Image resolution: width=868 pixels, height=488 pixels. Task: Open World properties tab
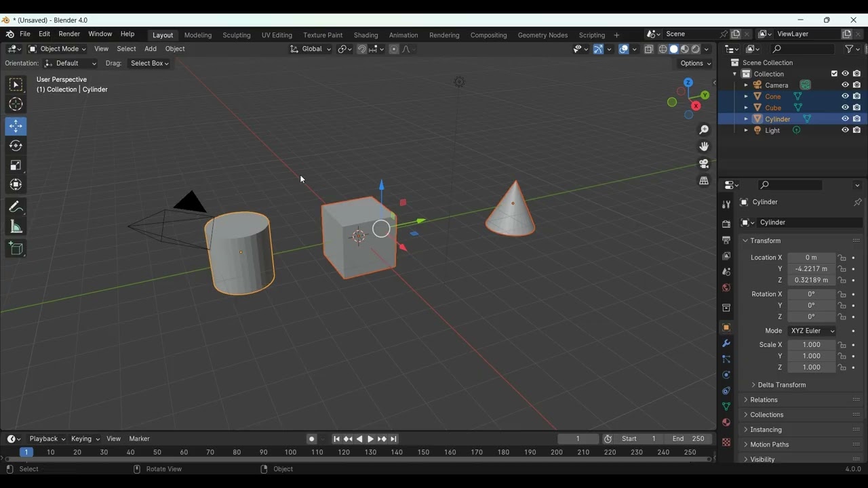pyautogui.click(x=726, y=288)
